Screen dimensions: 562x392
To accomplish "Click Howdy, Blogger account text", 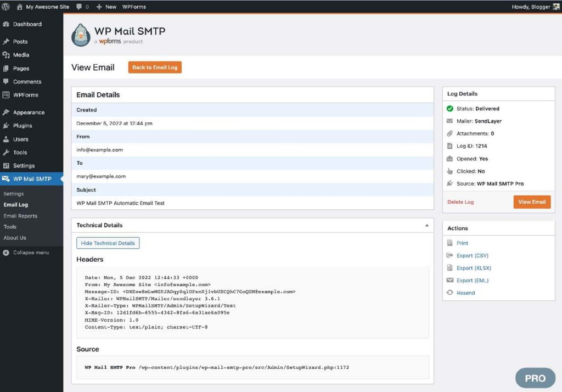I will pyautogui.click(x=531, y=7).
